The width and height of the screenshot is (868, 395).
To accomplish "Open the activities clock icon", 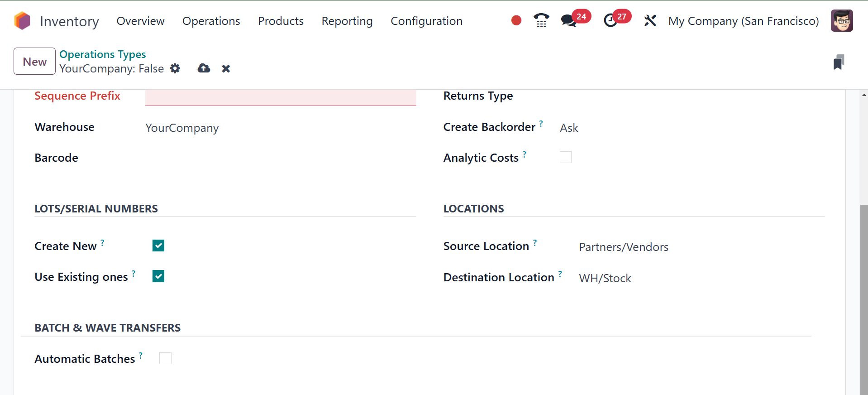I will coord(610,20).
